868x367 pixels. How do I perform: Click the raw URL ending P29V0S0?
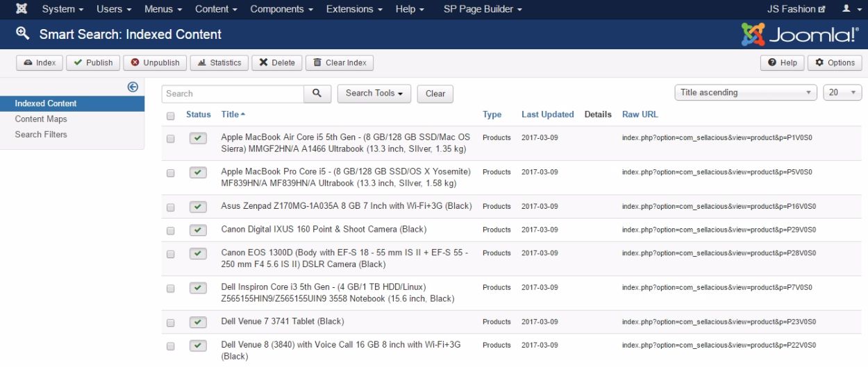719,230
